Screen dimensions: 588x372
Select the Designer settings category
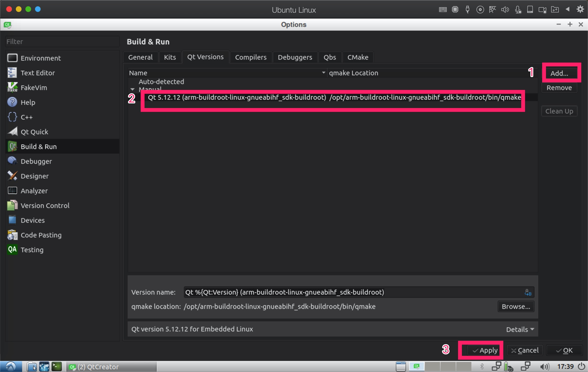click(62, 176)
